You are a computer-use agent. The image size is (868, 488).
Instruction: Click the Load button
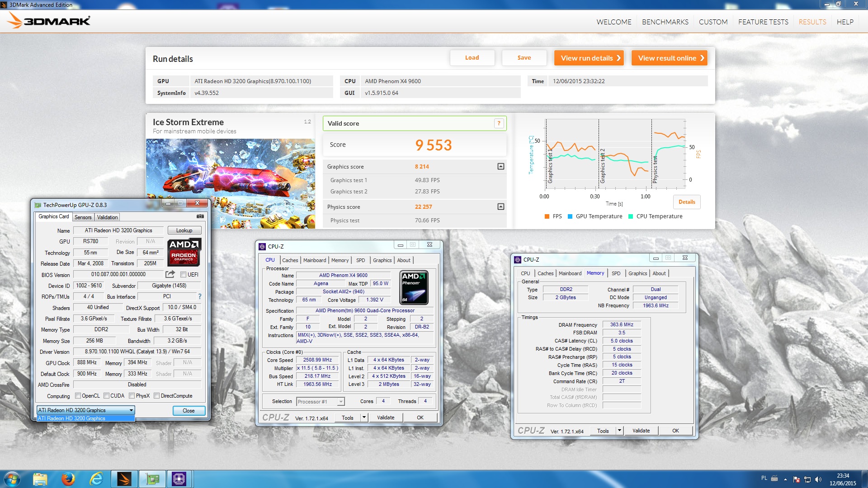[x=472, y=58]
